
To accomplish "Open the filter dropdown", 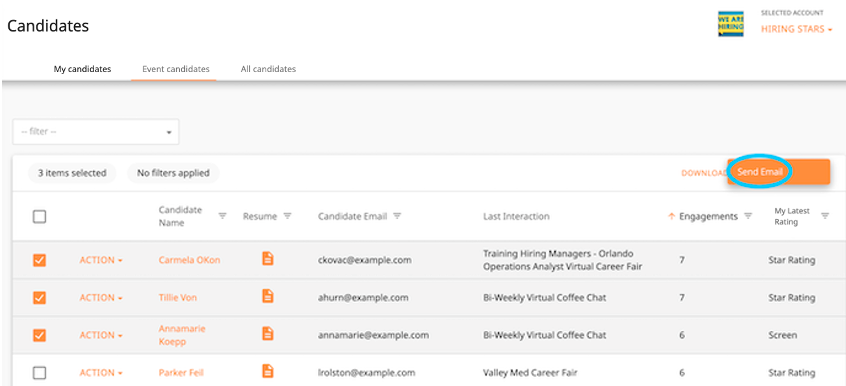I will click(x=96, y=132).
